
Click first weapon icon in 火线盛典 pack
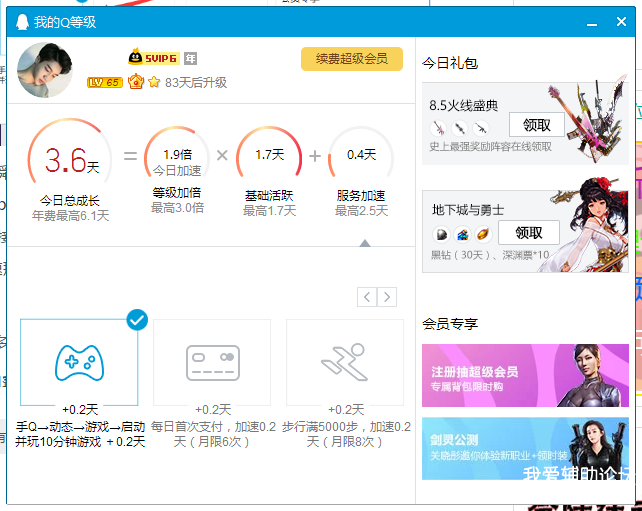pyautogui.click(x=439, y=128)
